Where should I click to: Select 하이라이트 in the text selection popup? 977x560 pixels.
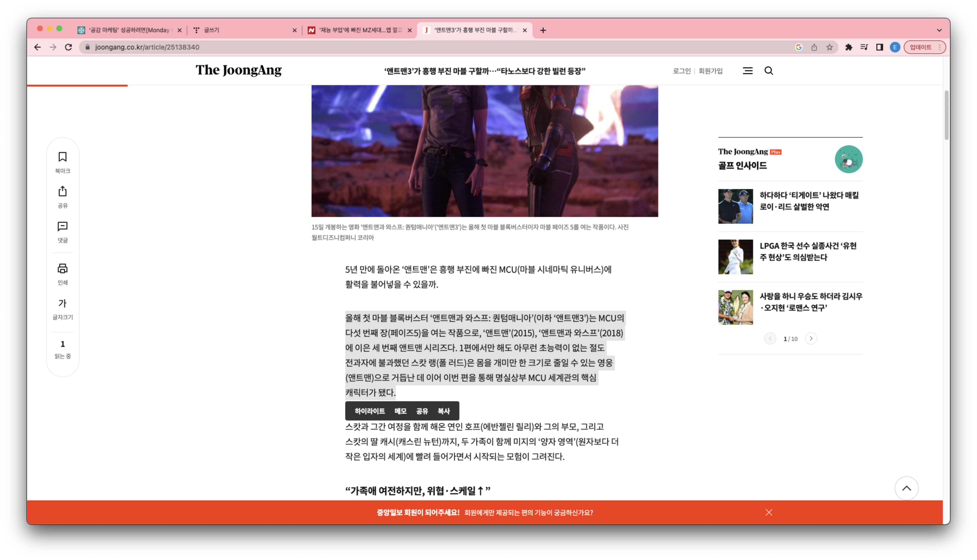click(370, 411)
